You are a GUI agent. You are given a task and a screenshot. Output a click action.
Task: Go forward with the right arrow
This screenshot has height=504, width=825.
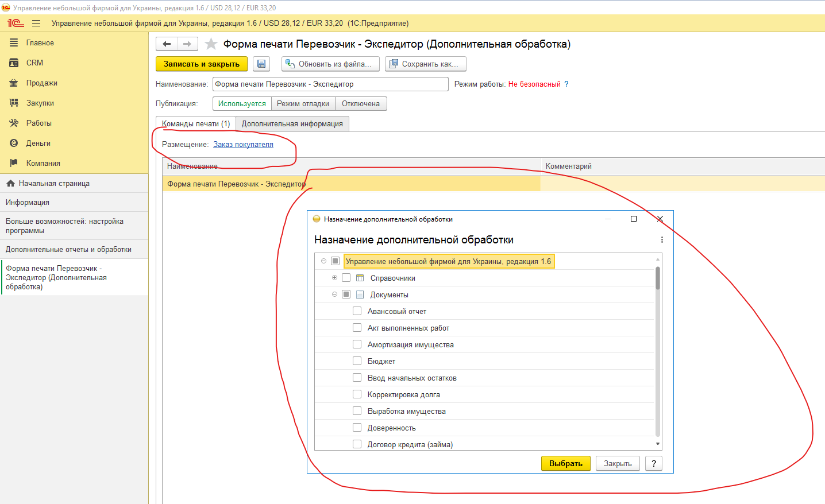187,44
